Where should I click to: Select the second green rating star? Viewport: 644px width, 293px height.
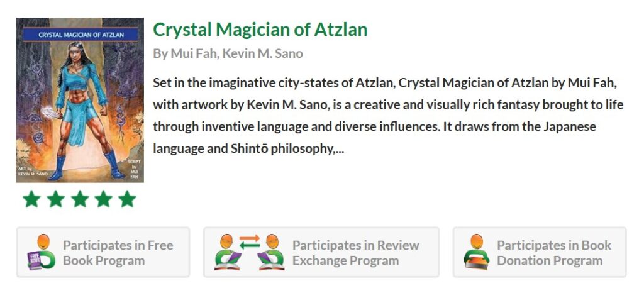55,199
